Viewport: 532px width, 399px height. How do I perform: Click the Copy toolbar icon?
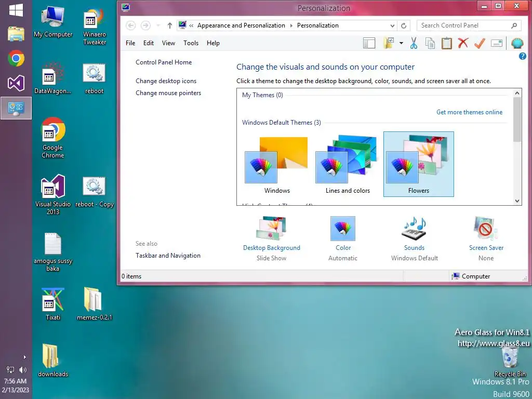coord(430,43)
